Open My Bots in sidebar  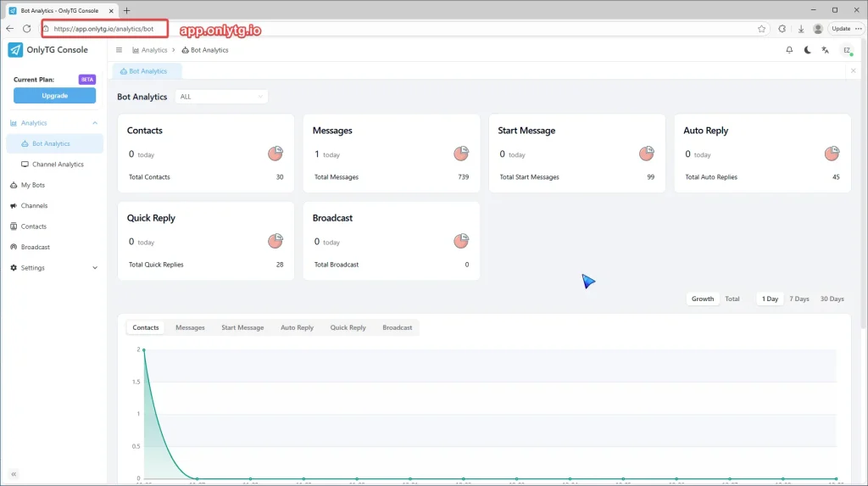(x=54, y=185)
